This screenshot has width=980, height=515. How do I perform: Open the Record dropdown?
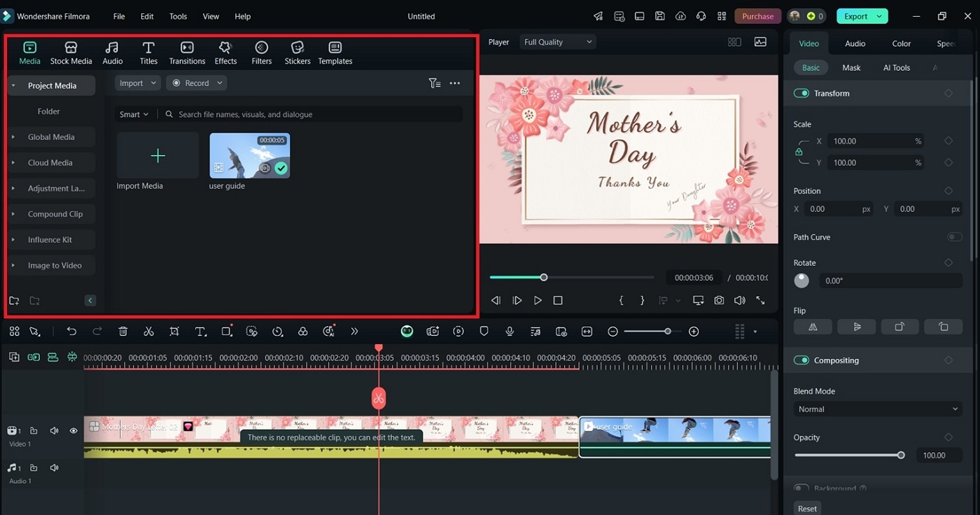pyautogui.click(x=197, y=83)
